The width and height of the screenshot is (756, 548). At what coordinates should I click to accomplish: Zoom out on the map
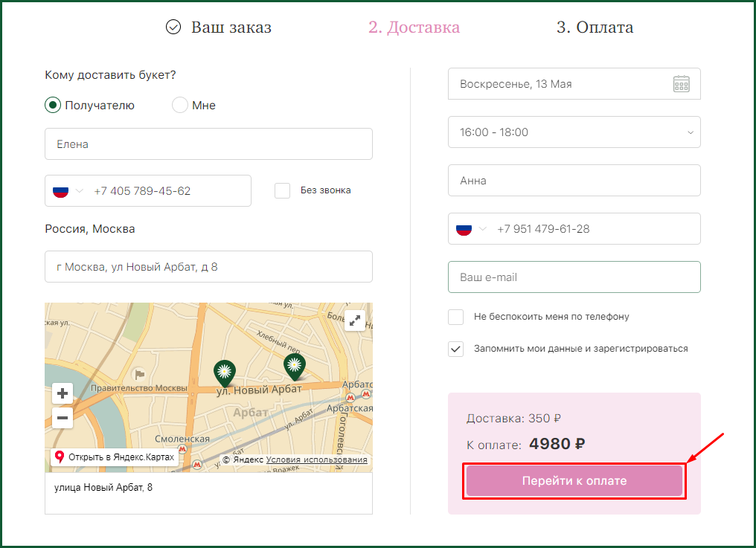point(63,418)
